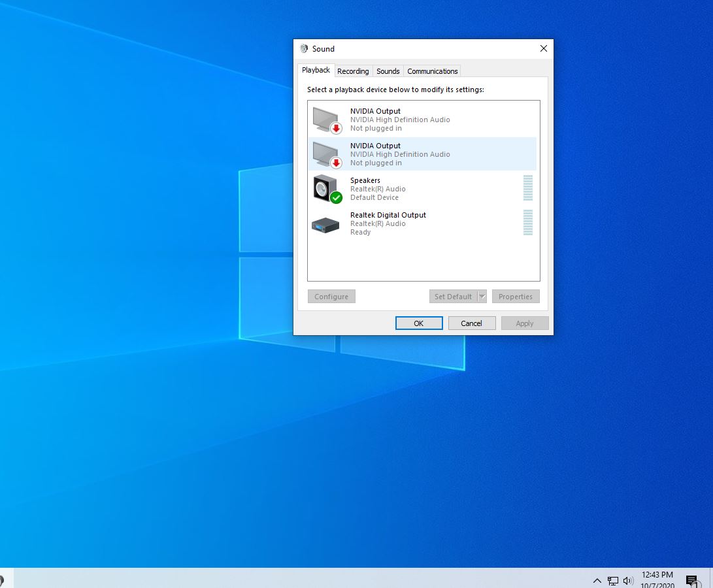This screenshot has width=713, height=588.
Task: Switch to the Communications tab
Action: pos(432,71)
